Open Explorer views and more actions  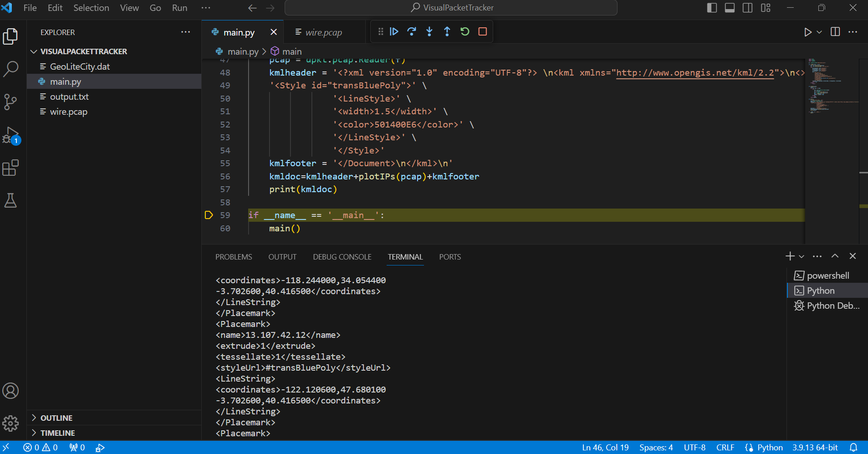coord(186,32)
